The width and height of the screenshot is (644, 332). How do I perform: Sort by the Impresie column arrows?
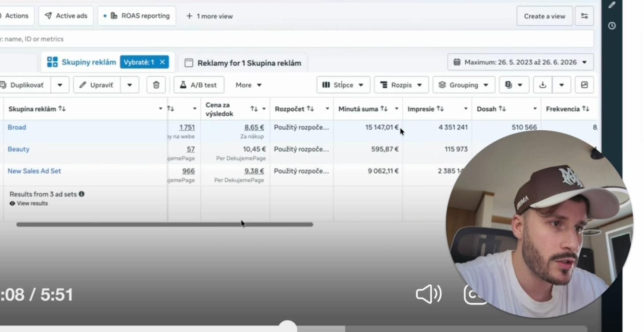coord(440,109)
